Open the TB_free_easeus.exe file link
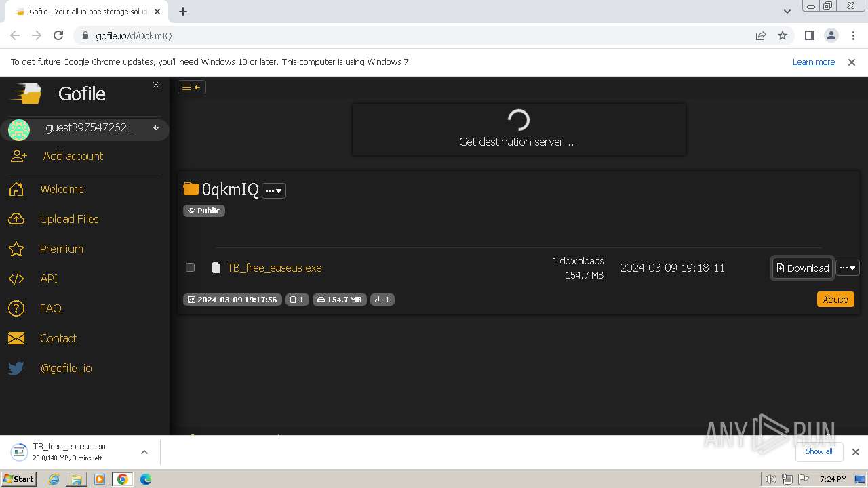Screen dimensions: 868x488 pos(274,268)
